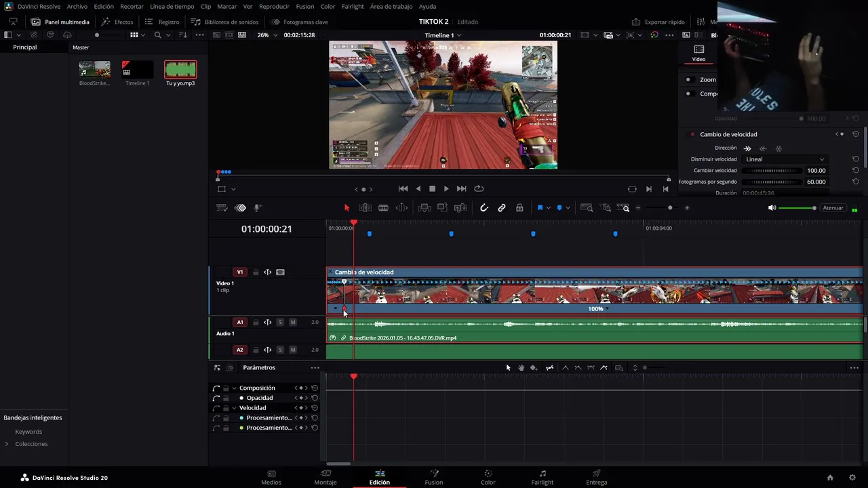Image resolution: width=868 pixels, height=488 pixels.
Task: Click the timeline zoom-in plus button
Action: coord(687,208)
